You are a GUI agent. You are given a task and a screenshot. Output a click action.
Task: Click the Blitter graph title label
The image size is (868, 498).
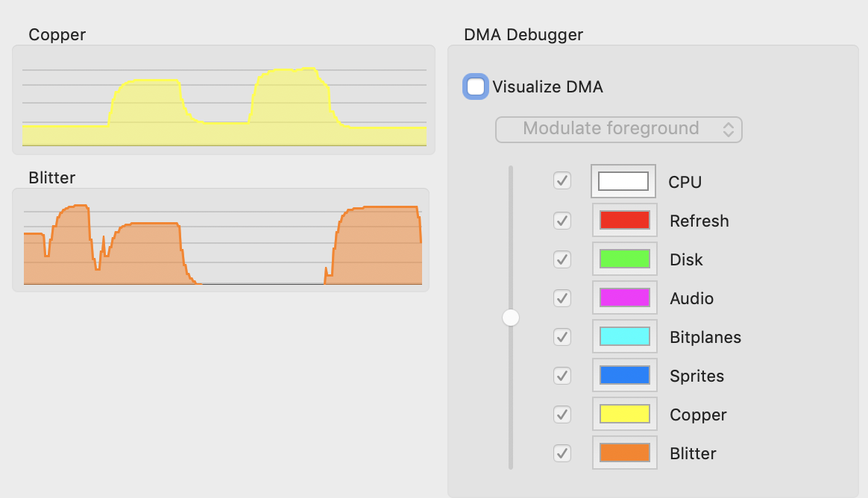[x=52, y=177]
